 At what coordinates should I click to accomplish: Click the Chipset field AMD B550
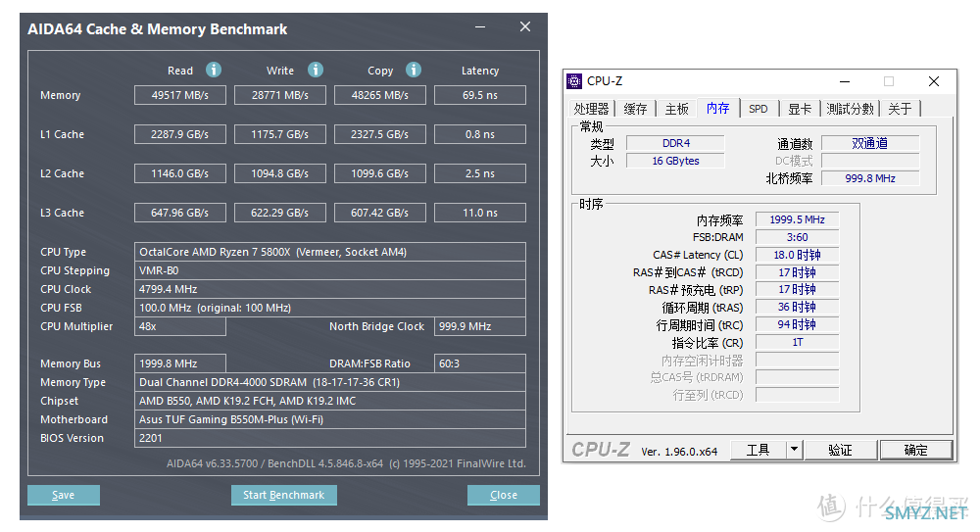tap(330, 401)
